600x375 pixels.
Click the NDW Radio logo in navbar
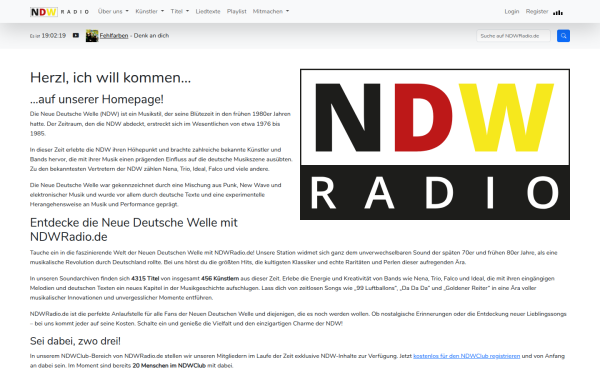click(x=59, y=12)
